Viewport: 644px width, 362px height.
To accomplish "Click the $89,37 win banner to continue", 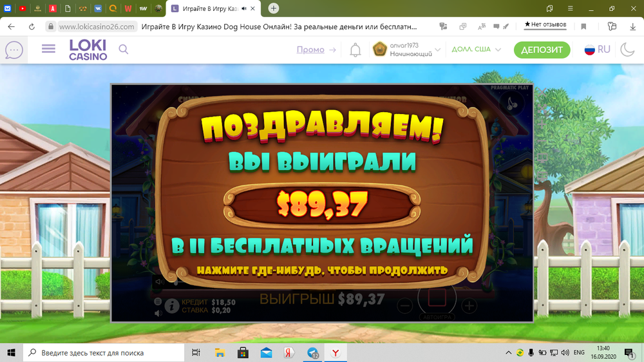I will 322,204.
